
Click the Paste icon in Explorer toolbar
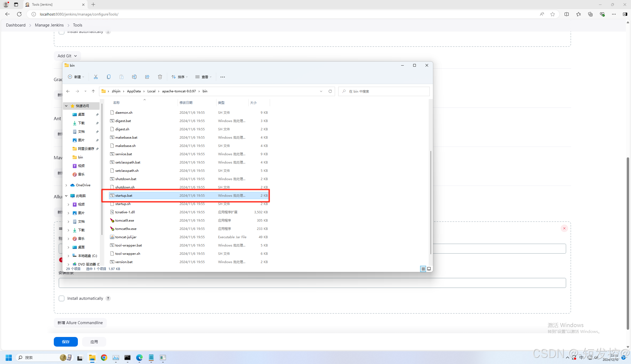[x=121, y=77]
